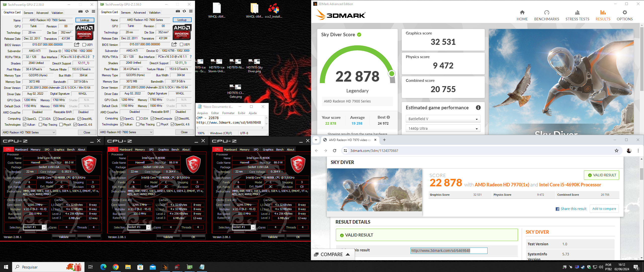
Task: Click OK in third CPU-Z
Action: 298,237
